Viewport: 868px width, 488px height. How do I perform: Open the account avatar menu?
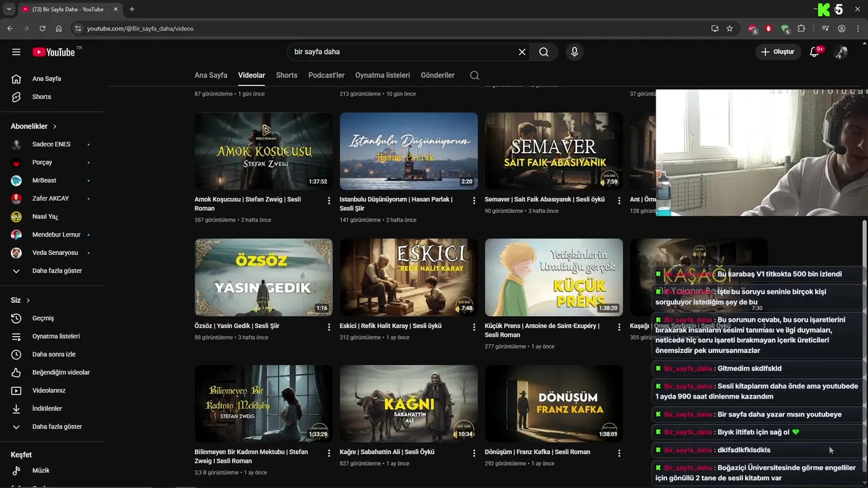pyautogui.click(x=841, y=52)
